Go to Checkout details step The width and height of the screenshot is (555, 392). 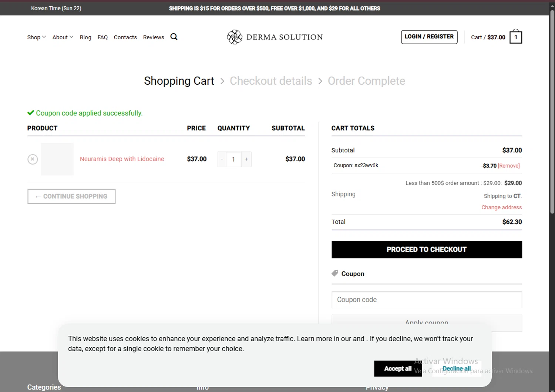coord(271,81)
